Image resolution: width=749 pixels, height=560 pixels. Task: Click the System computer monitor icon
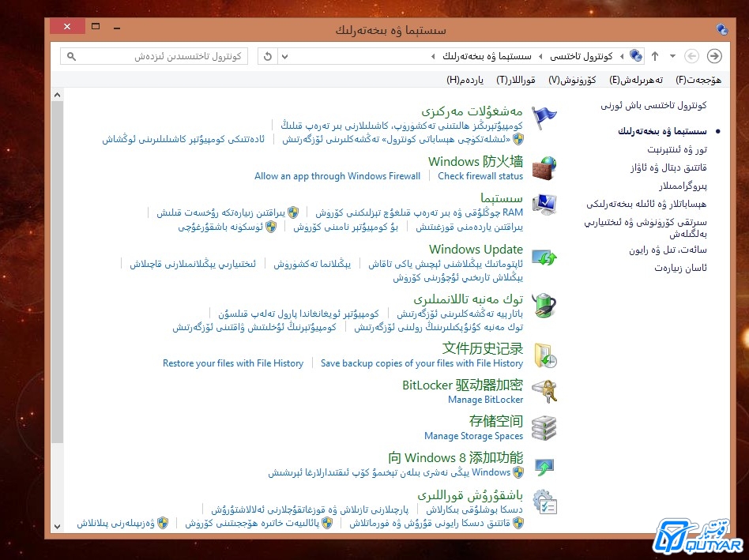[544, 205]
